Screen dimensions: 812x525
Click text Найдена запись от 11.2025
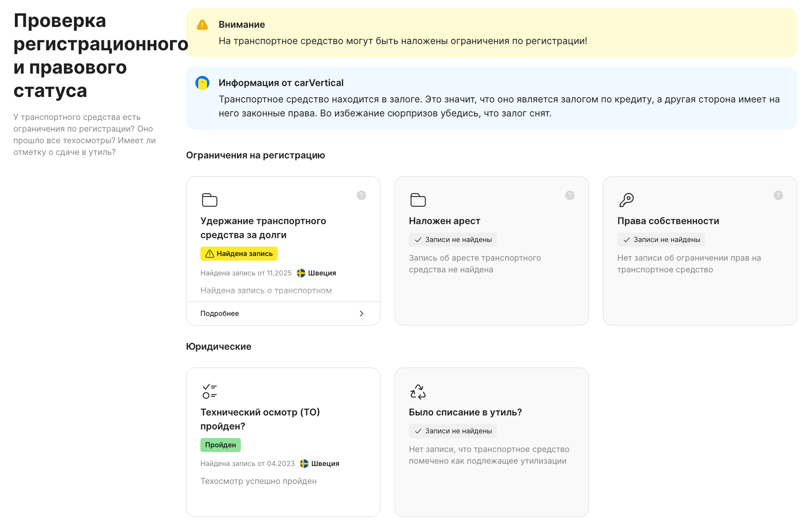(246, 273)
